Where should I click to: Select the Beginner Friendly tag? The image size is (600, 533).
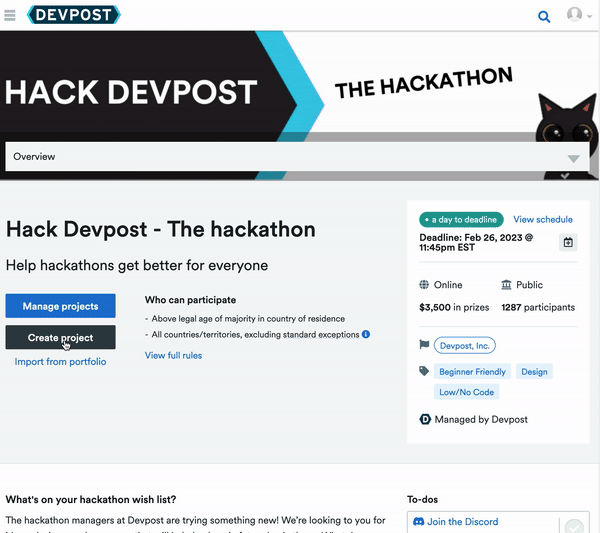point(472,372)
